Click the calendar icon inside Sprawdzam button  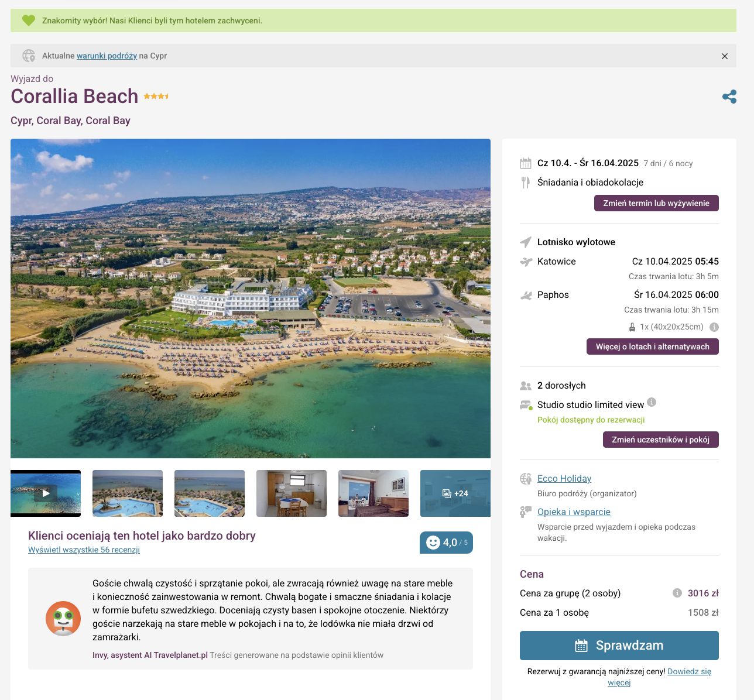581,646
